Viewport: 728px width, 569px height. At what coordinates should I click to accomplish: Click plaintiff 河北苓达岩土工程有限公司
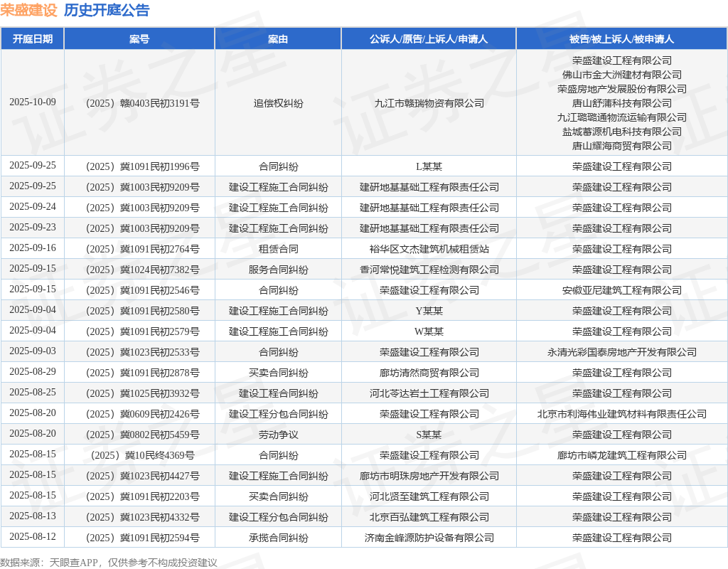(429, 393)
